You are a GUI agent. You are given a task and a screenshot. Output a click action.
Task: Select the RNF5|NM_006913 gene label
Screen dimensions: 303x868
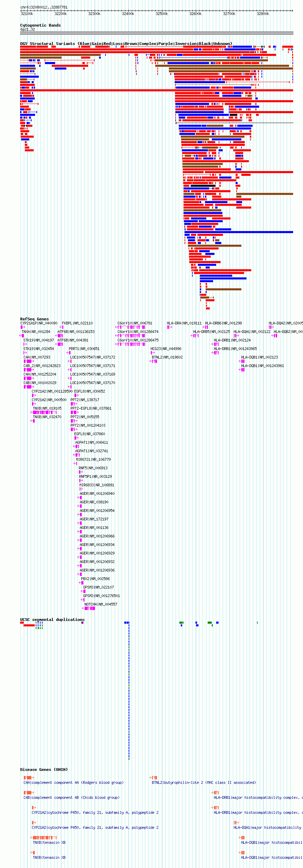(x=93, y=468)
